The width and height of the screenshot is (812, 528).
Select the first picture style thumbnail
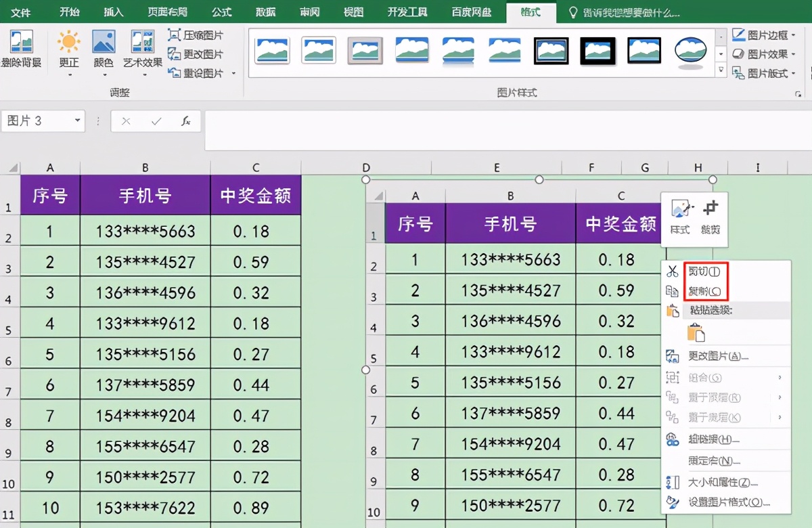pos(271,51)
